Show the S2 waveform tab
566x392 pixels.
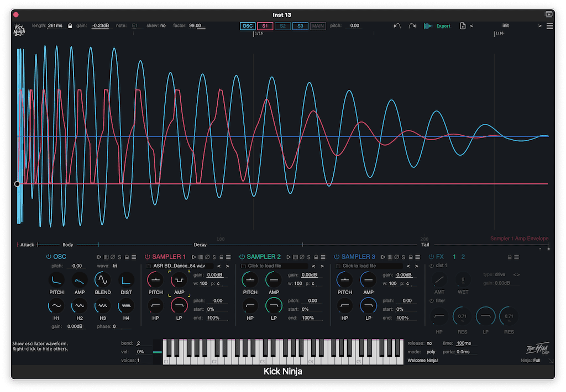[x=282, y=26]
